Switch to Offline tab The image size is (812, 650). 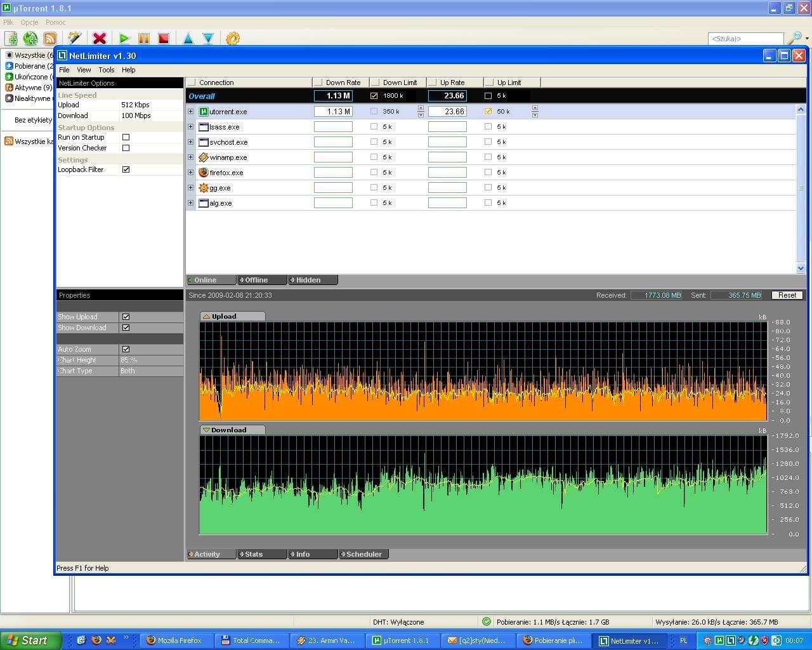(262, 280)
